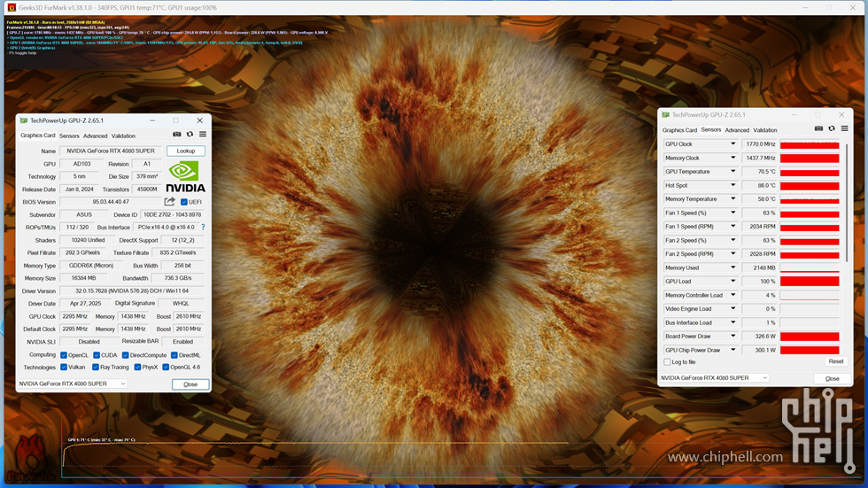Click the Driver Version field
Viewport: 868px width, 488px height.
(x=132, y=291)
